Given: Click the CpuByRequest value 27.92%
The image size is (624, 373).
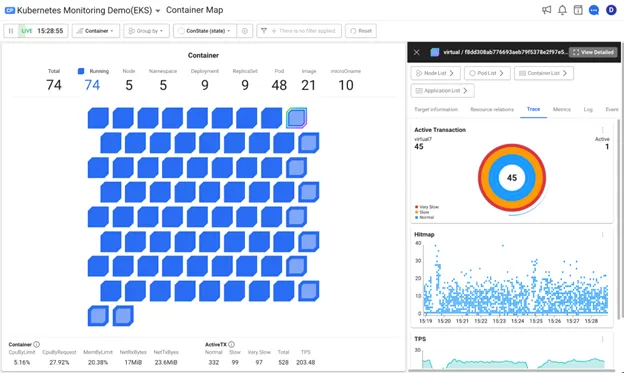Looking at the screenshot, I should (59, 362).
